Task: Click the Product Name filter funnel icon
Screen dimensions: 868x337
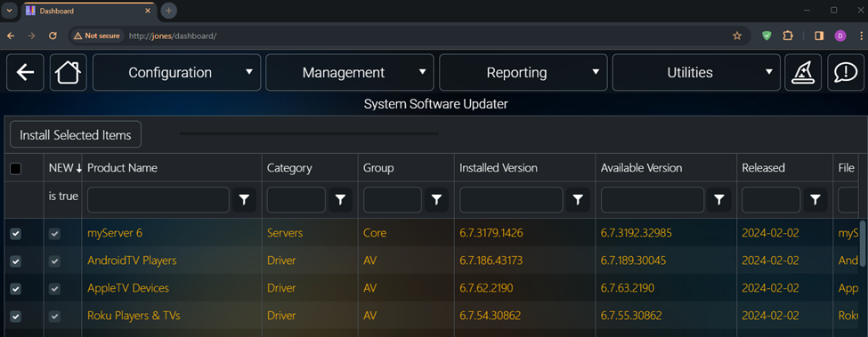Action: click(244, 200)
